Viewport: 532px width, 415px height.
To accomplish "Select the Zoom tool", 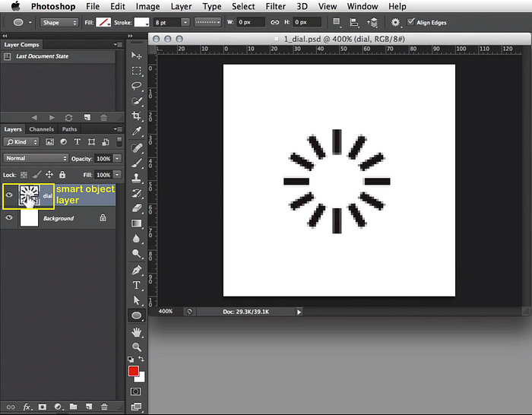I will [x=136, y=347].
